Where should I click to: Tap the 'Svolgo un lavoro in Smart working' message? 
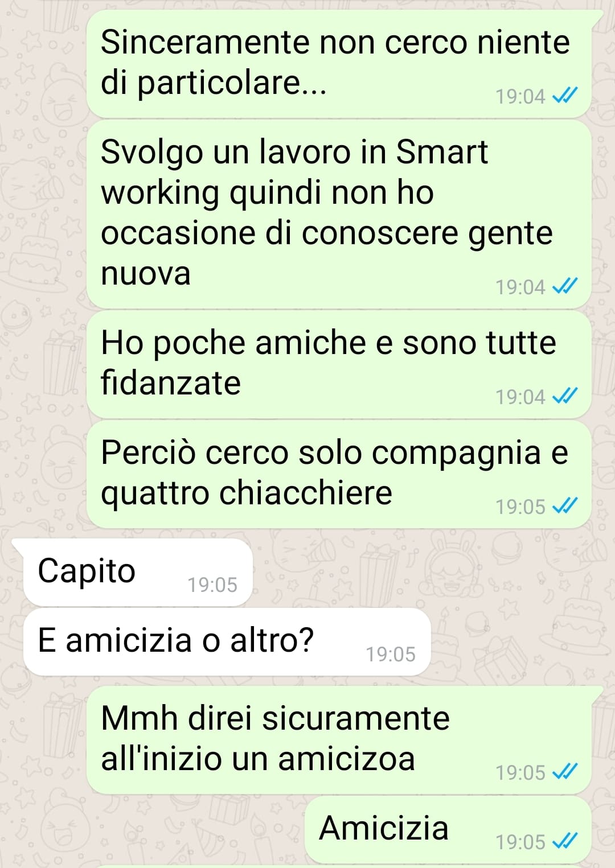(x=339, y=214)
